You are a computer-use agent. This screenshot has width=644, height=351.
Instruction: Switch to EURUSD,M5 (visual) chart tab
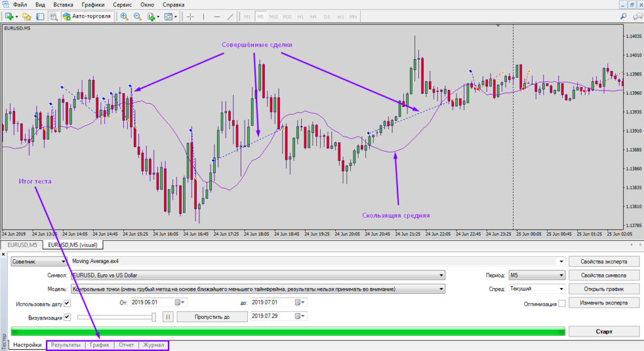(x=73, y=245)
